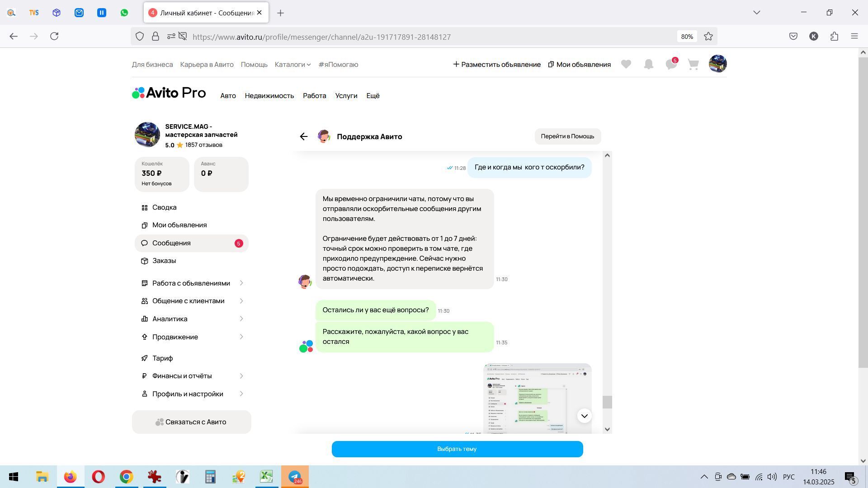
Task: Show hidden system tray icons chevron
Action: tap(704, 477)
